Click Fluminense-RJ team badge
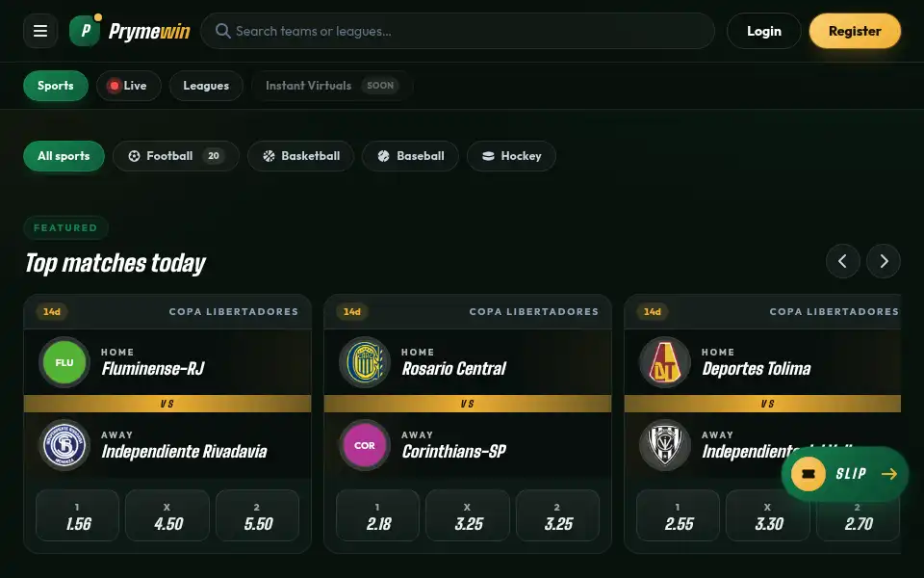 pos(64,362)
